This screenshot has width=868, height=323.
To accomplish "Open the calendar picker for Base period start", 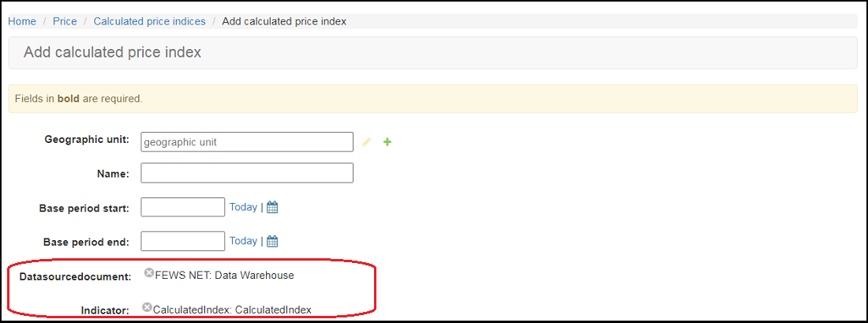I will pos(272,208).
